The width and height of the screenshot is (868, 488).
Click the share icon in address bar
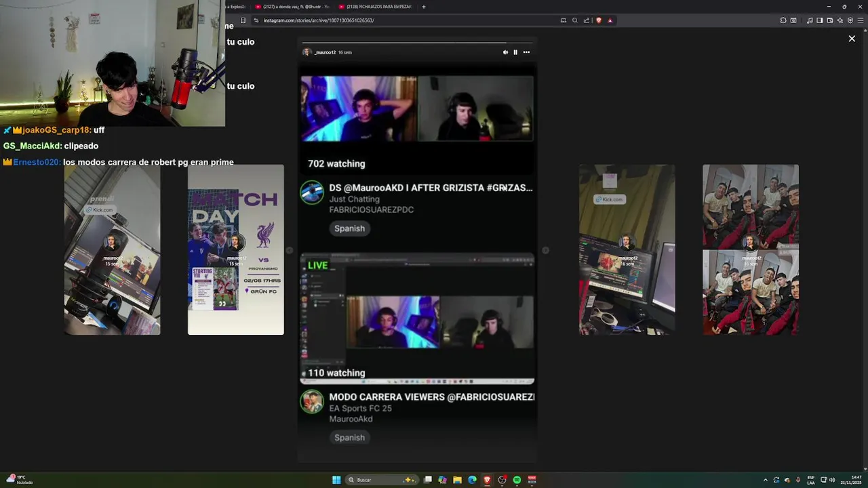click(587, 20)
